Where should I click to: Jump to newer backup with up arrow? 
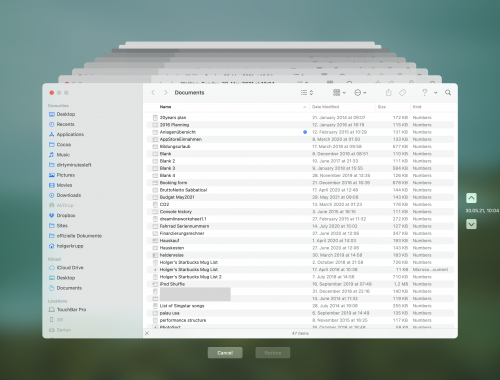[x=471, y=198]
